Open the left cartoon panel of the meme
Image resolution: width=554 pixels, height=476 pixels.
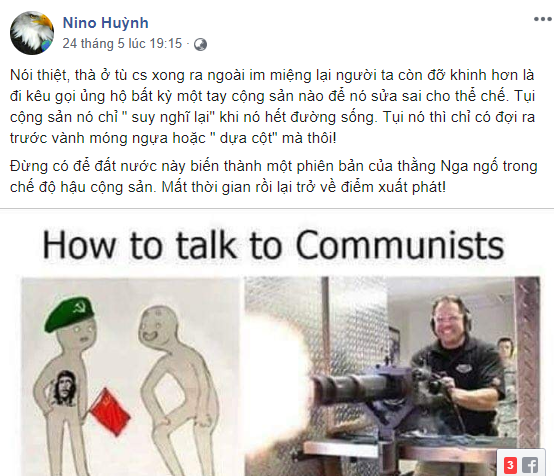[x=131, y=377]
